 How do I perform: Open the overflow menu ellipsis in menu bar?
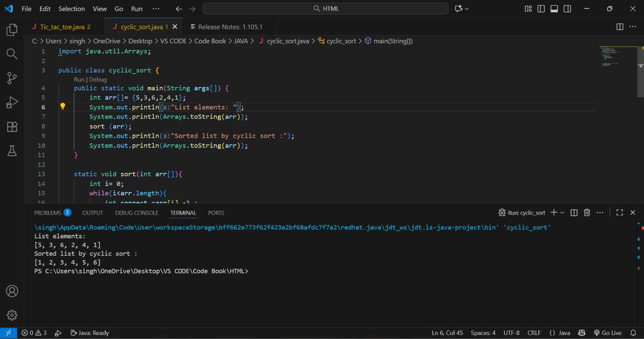(156, 9)
